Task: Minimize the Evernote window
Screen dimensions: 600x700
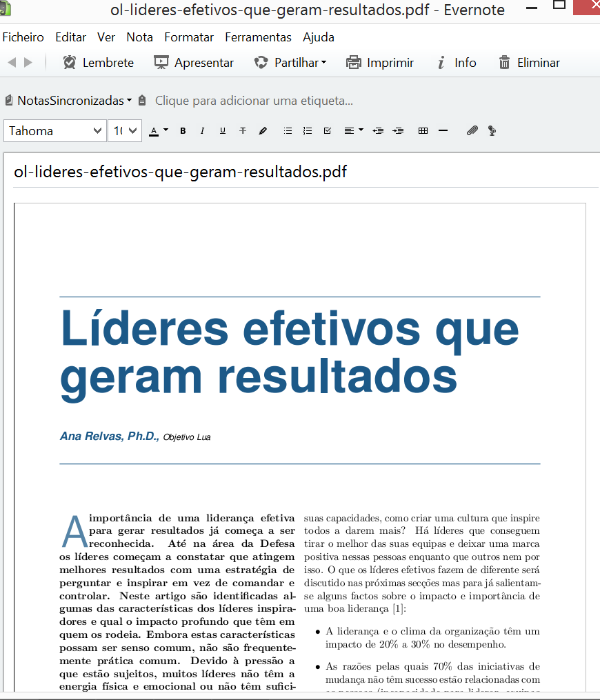Action: click(532, 8)
